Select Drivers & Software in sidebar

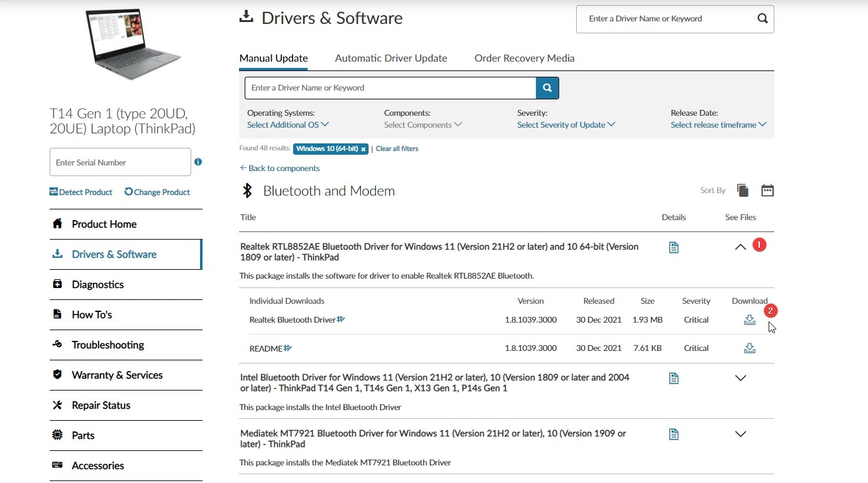[126, 254]
